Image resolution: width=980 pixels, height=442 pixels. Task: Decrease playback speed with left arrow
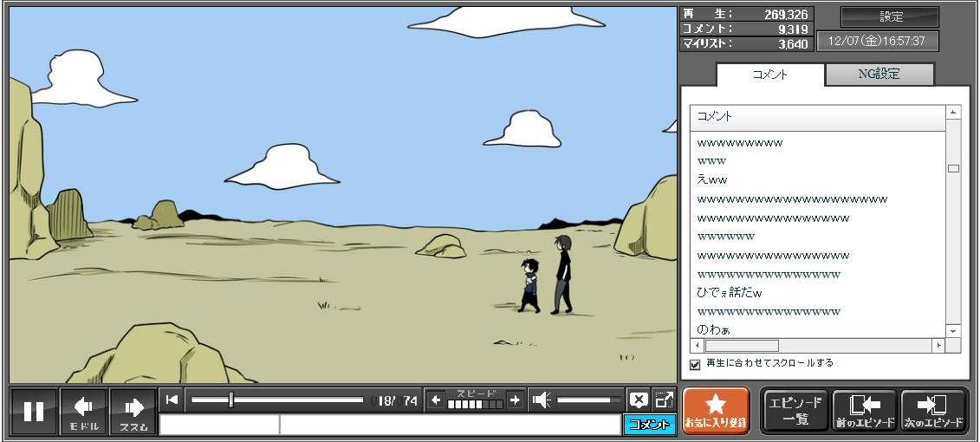(x=437, y=400)
